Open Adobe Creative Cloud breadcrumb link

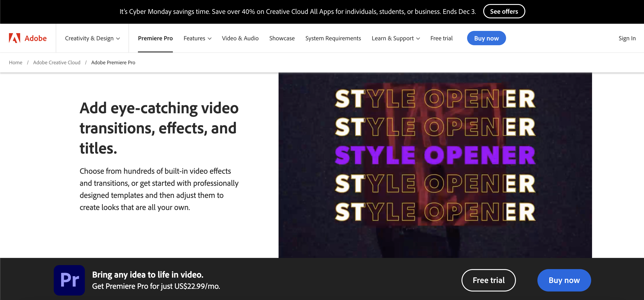coord(56,62)
